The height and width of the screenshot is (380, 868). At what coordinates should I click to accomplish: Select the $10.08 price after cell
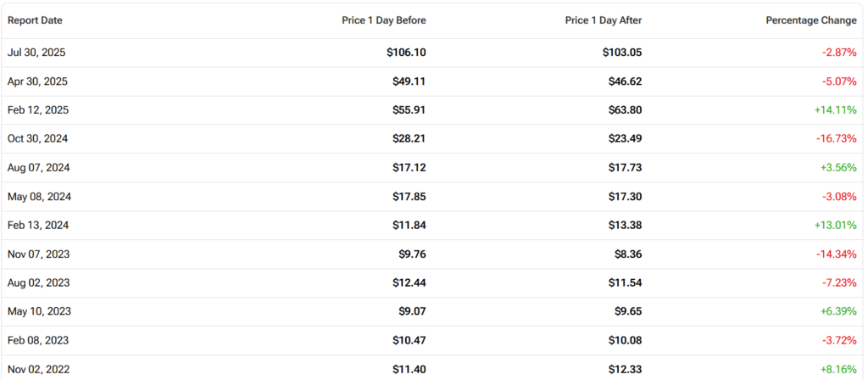624,341
